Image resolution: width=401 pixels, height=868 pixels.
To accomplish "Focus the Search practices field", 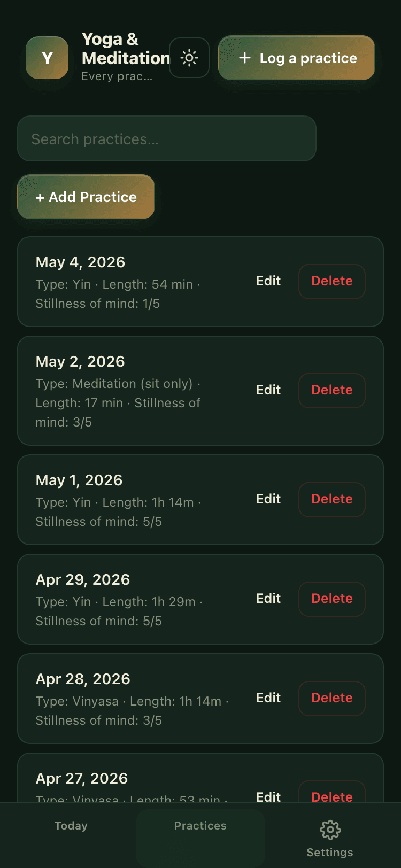I will coord(167,139).
